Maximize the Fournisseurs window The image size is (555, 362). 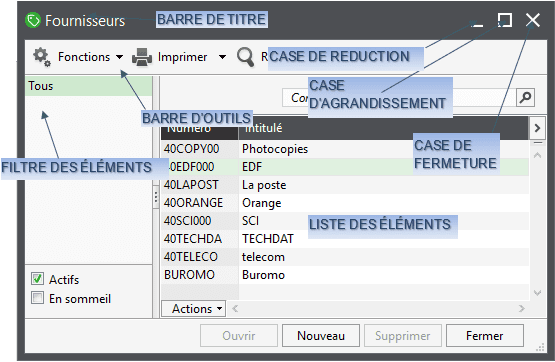505,20
